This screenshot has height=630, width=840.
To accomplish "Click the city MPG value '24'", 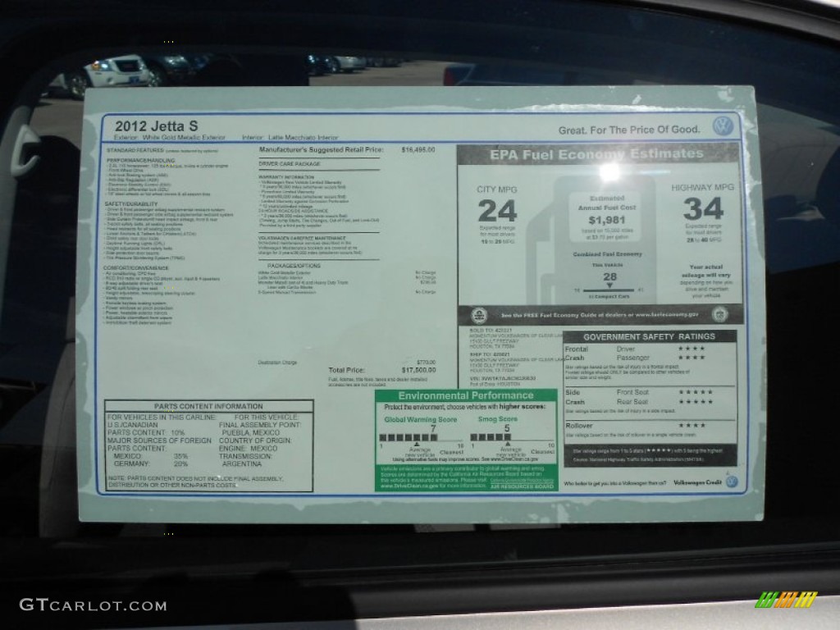I will pyautogui.click(x=497, y=211).
